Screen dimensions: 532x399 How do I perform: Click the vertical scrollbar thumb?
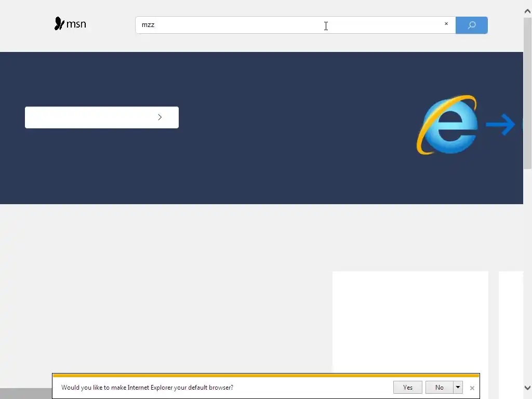tap(528, 94)
